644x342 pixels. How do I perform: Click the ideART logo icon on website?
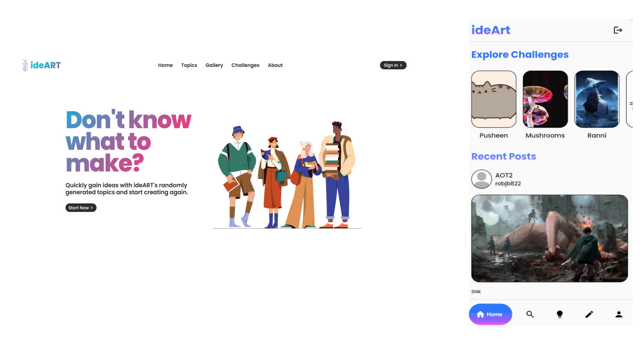[x=25, y=65]
